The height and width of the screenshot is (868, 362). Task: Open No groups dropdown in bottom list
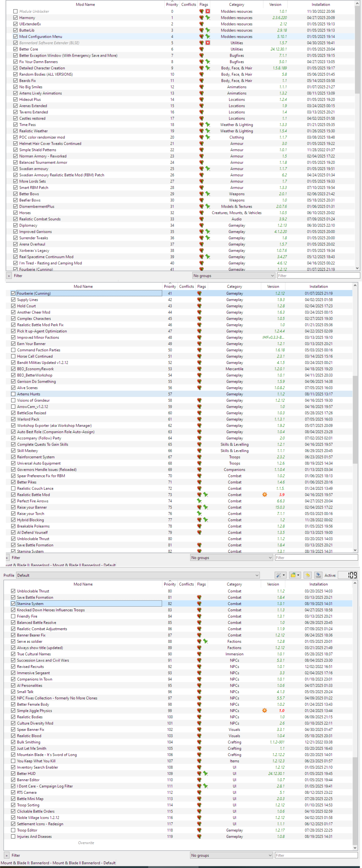[232, 855]
